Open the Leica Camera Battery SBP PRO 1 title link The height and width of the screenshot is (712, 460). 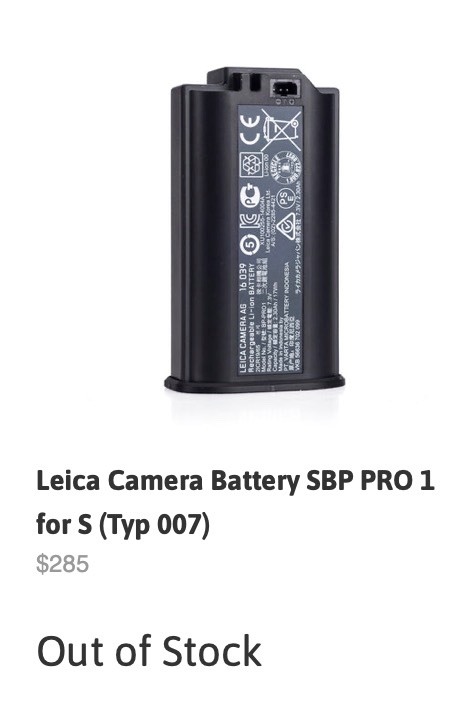tap(235, 481)
